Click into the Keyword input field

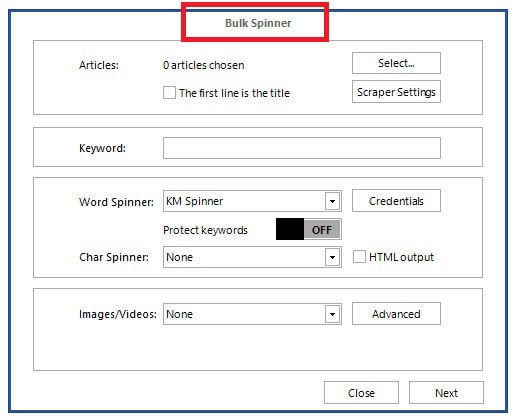tap(302, 148)
